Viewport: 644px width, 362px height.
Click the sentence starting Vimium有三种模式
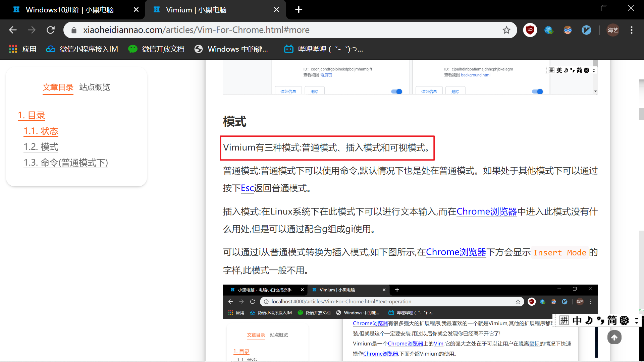[327, 148]
